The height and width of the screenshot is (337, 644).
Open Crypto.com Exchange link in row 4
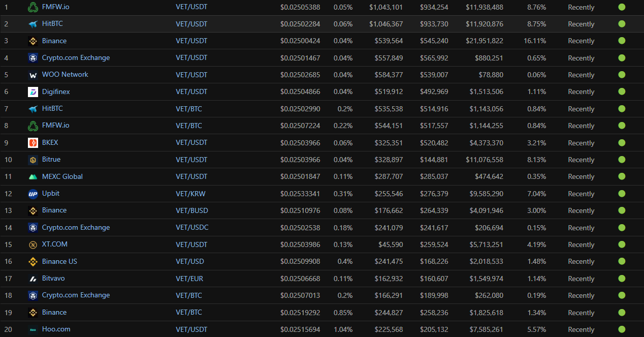pos(76,58)
